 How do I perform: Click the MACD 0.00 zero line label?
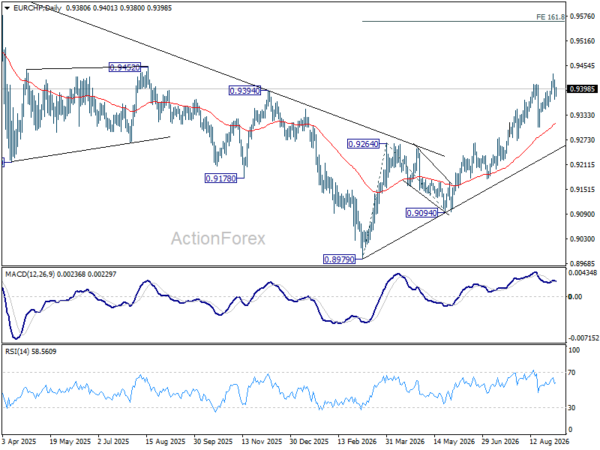(x=576, y=297)
